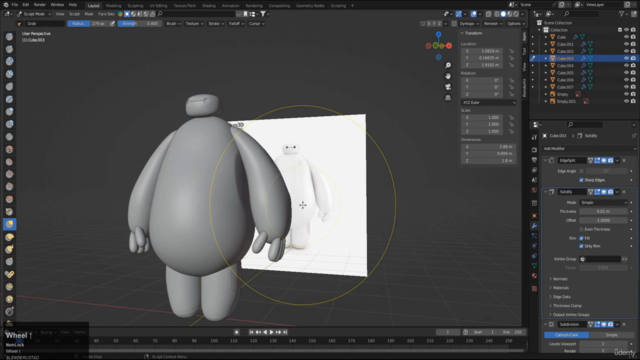Click the pin icon in properties header
The height and width of the screenshot is (360, 640).
point(633,136)
